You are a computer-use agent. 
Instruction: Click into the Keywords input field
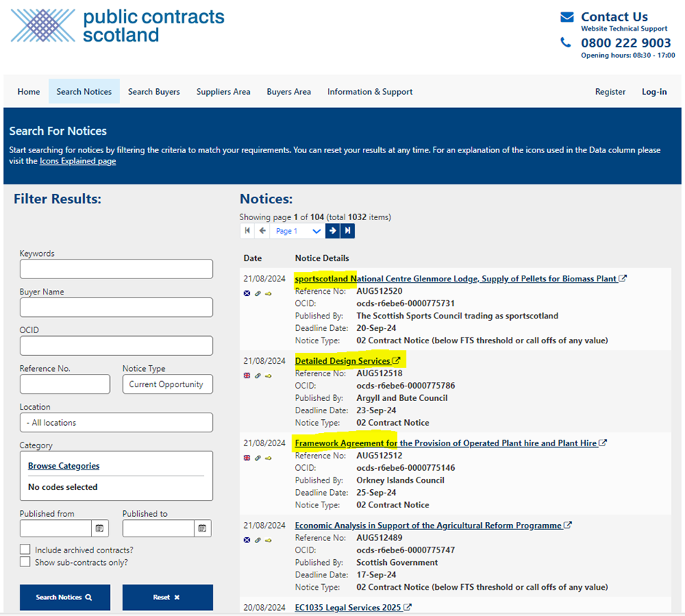pyautogui.click(x=116, y=269)
